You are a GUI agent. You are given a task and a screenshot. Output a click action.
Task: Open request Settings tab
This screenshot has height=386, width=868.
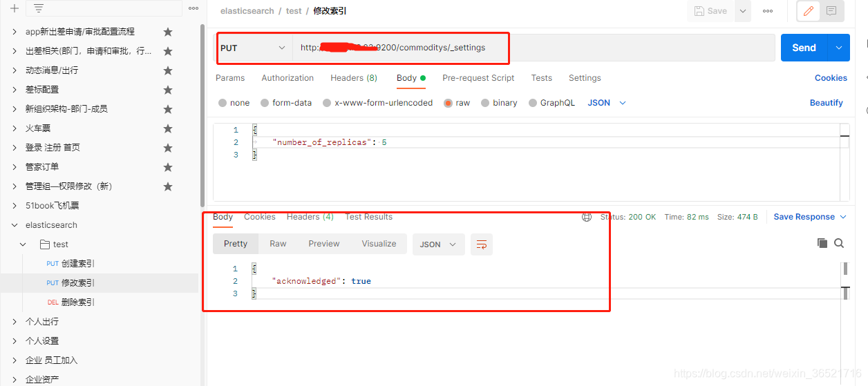click(x=585, y=78)
